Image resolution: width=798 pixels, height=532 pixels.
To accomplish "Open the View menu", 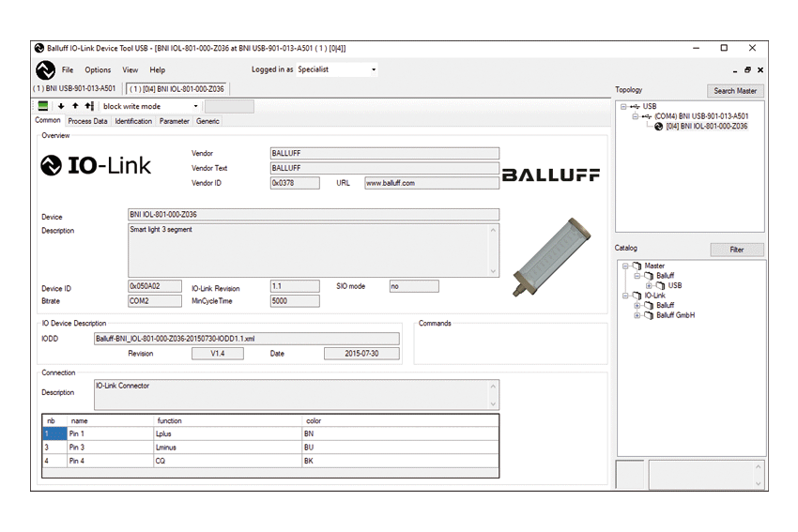I will (x=130, y=70).
